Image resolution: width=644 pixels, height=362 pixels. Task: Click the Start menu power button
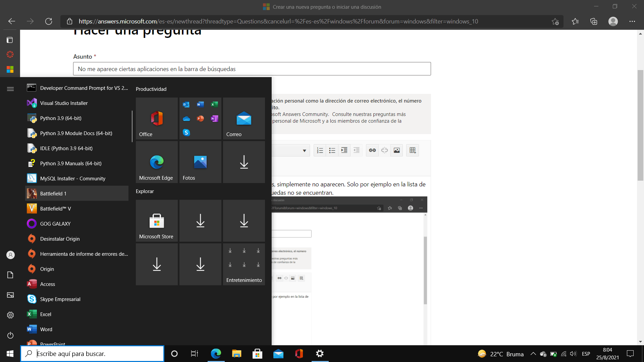coord(10,335)
